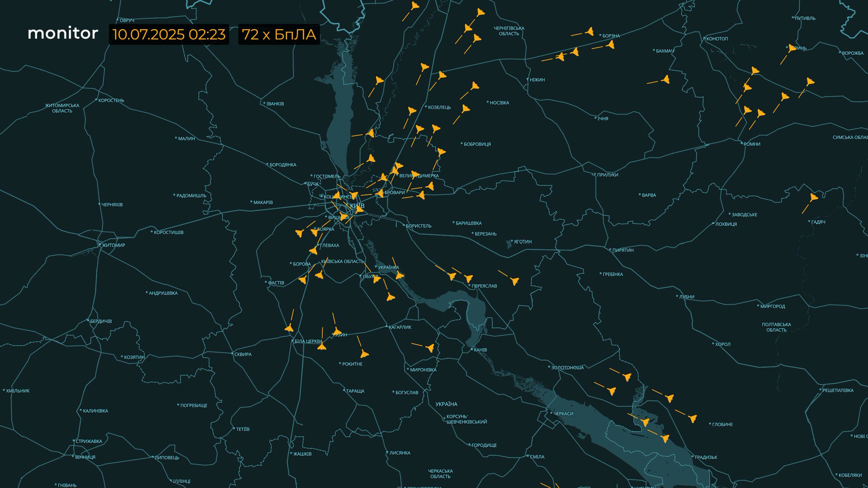Click the drone icon northeast of Рокитне

[x=364, y=354]
